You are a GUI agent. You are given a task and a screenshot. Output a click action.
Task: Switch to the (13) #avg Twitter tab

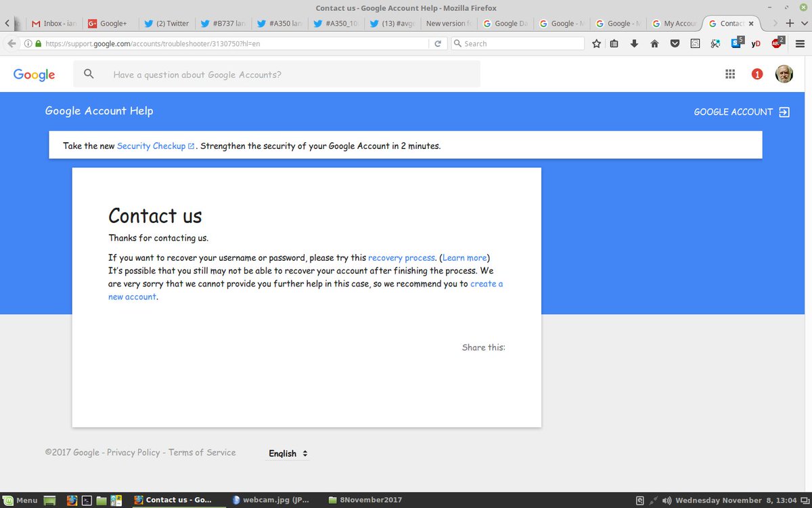click(392, 23)
